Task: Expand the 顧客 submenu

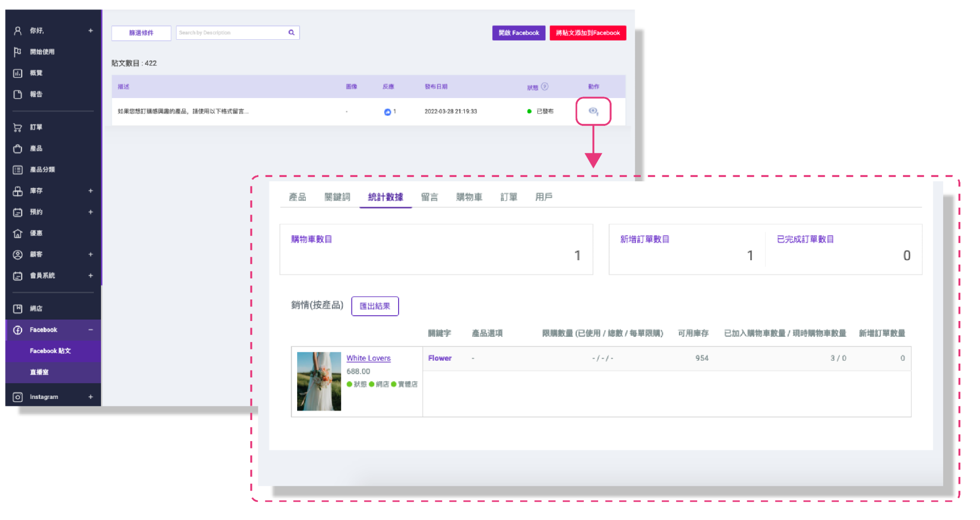Action: [91, 254]
